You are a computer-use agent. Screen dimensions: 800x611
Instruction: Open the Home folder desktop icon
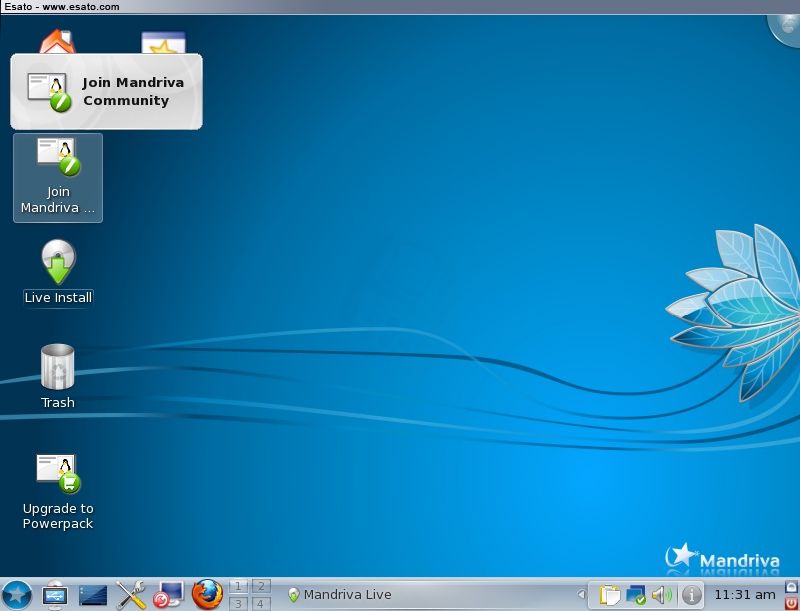click(x=58, y=42)
